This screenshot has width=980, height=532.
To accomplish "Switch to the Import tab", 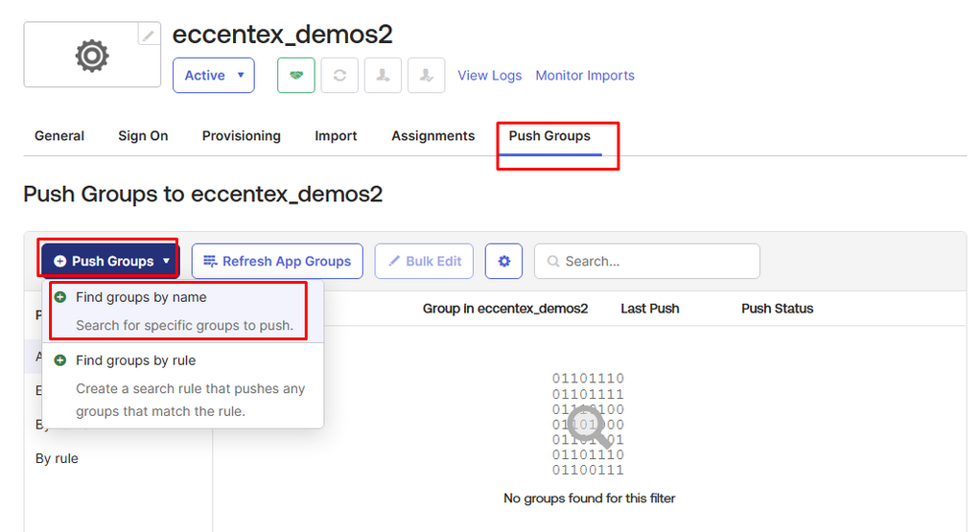I will [x=336, y=136].
